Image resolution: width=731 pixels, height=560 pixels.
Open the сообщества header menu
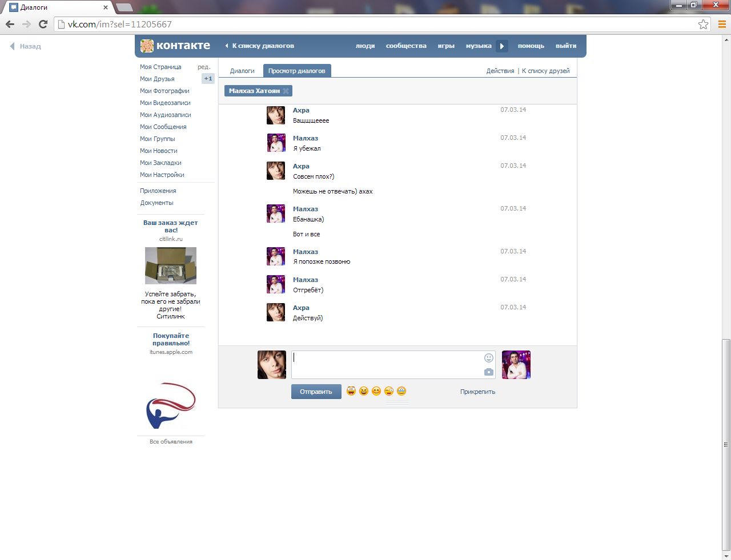pyautogui.click(x=406, y=46)
